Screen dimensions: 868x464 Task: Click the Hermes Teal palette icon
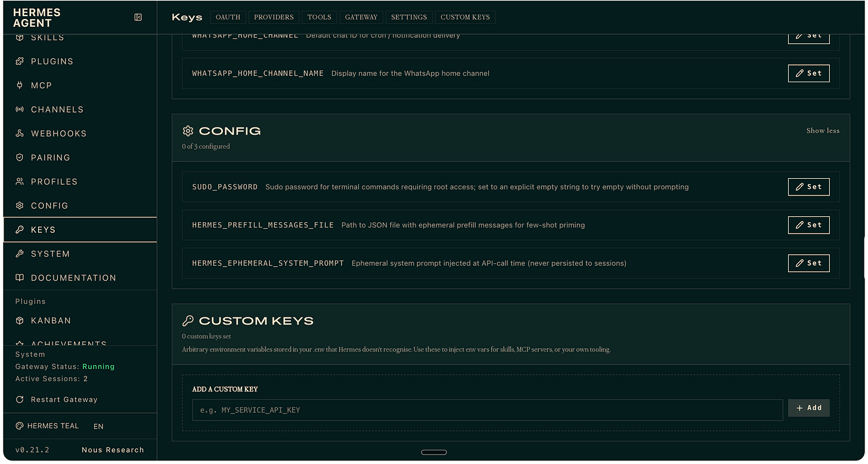tap(20, 426)
